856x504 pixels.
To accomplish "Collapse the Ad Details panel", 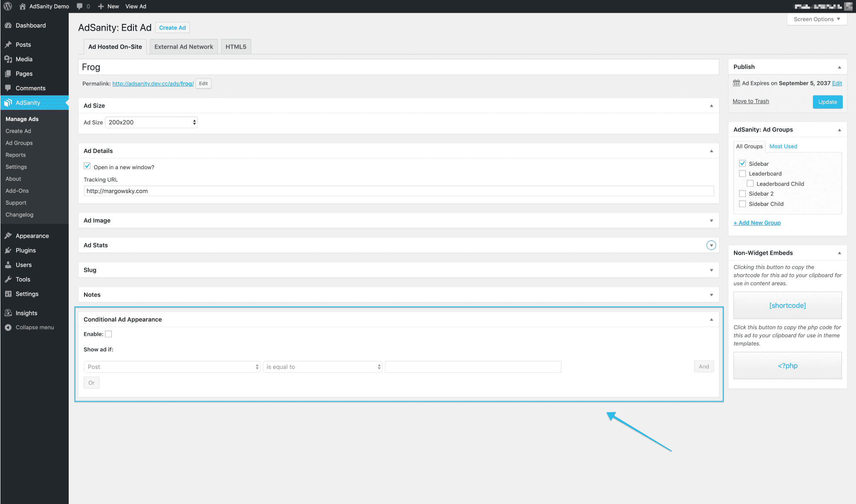I will click(711, 151).
